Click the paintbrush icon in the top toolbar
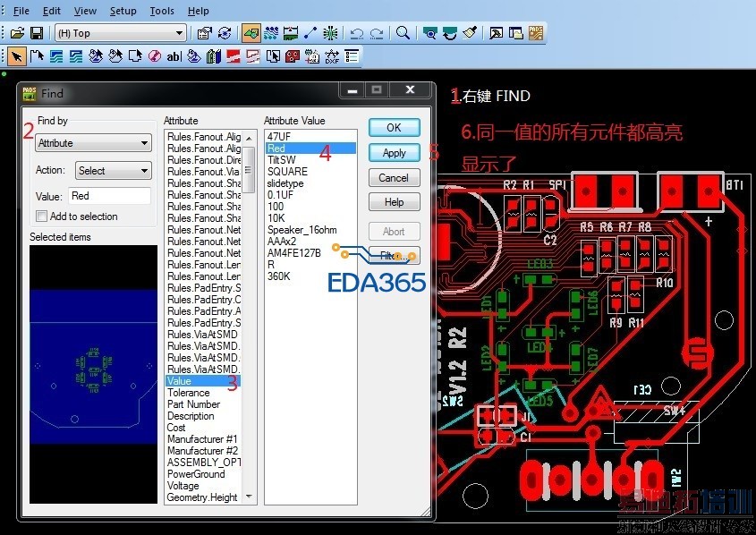This screenshot has width=756, height=535. tap(470, 33)
